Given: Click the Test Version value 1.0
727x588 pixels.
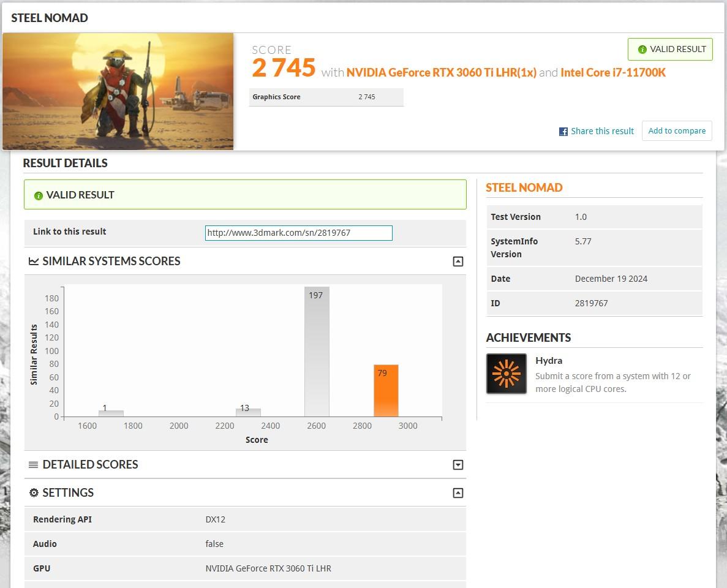Looking at the screenshot, I should pyautogui.click(x=581, y=217).
